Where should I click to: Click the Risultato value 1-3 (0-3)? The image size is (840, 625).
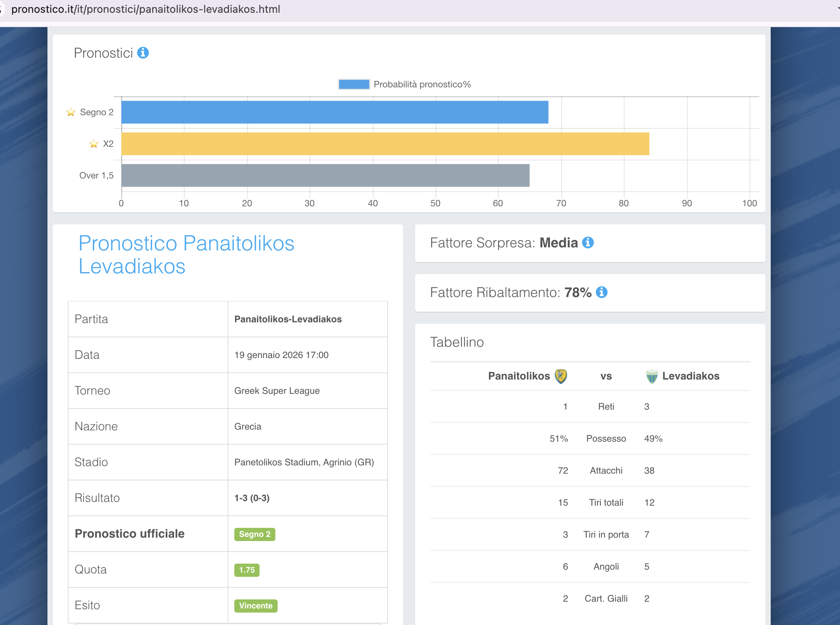[252, 498]
